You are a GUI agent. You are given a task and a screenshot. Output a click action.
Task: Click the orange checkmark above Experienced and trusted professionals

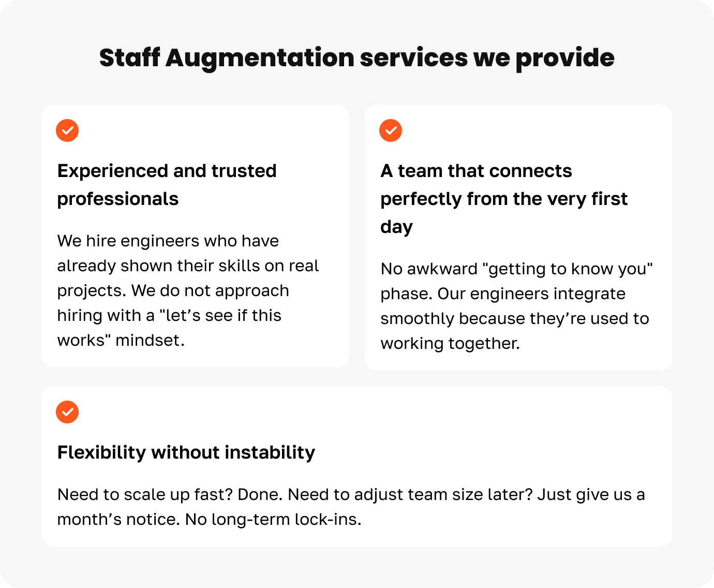pos(67,130)
